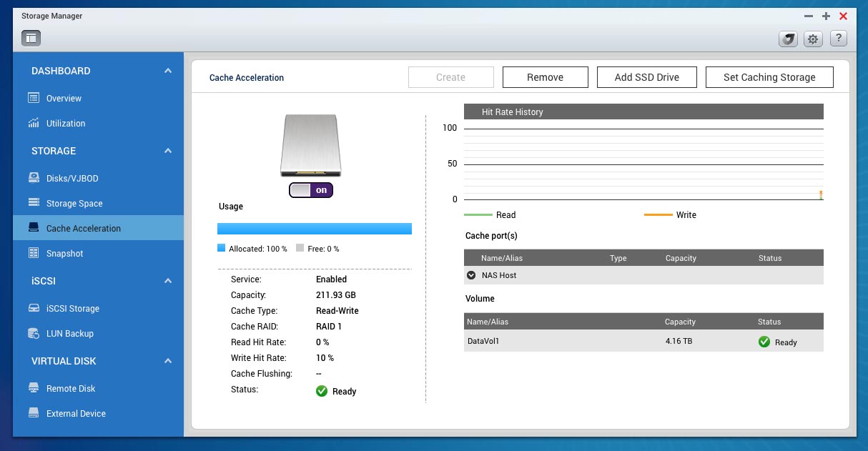Click the Enabled service value
The image size is (868, 451).
point(331,279)
